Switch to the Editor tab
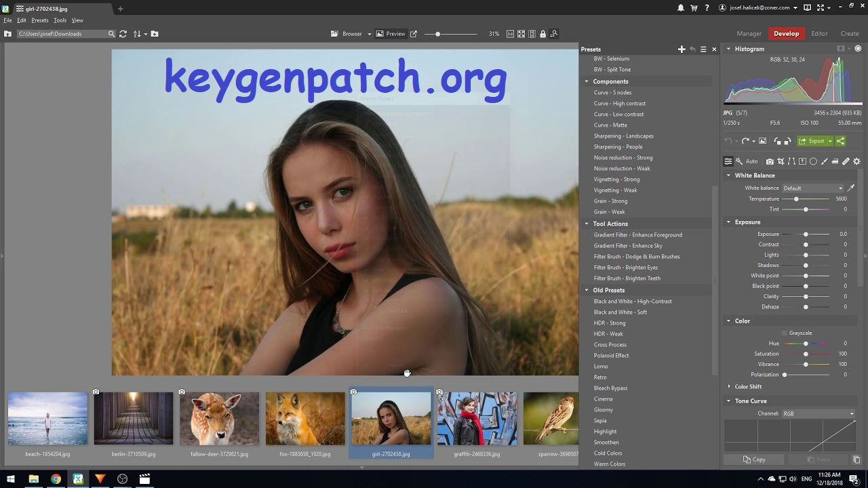 pyautogui.click(x=819, y=34)
